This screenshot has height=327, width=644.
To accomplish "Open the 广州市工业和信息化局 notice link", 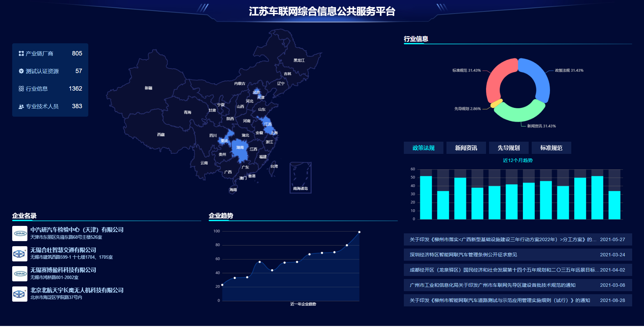I will click(492, 285).
